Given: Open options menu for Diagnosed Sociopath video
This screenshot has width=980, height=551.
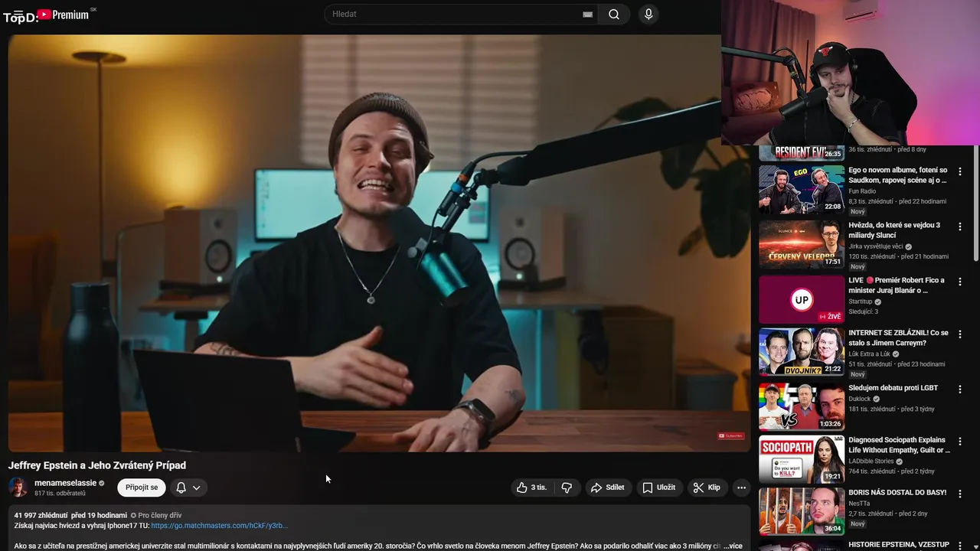Looking at the screenshot, I should click(x=959, y=442).
